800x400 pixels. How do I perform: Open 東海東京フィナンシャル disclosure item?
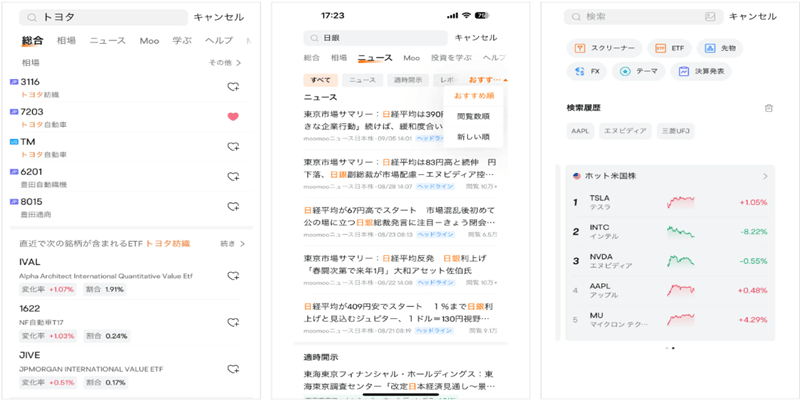[x=401, y=381]
